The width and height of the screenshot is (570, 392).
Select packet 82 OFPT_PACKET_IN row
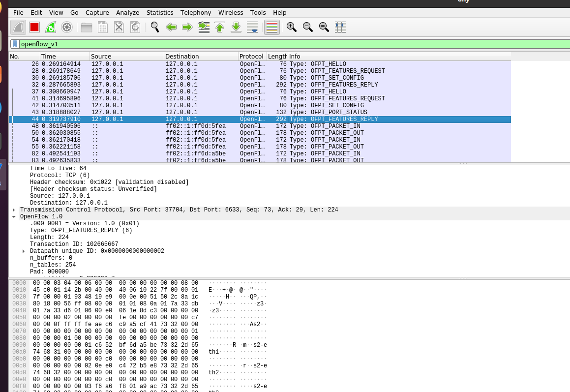(x=260, y=154)
